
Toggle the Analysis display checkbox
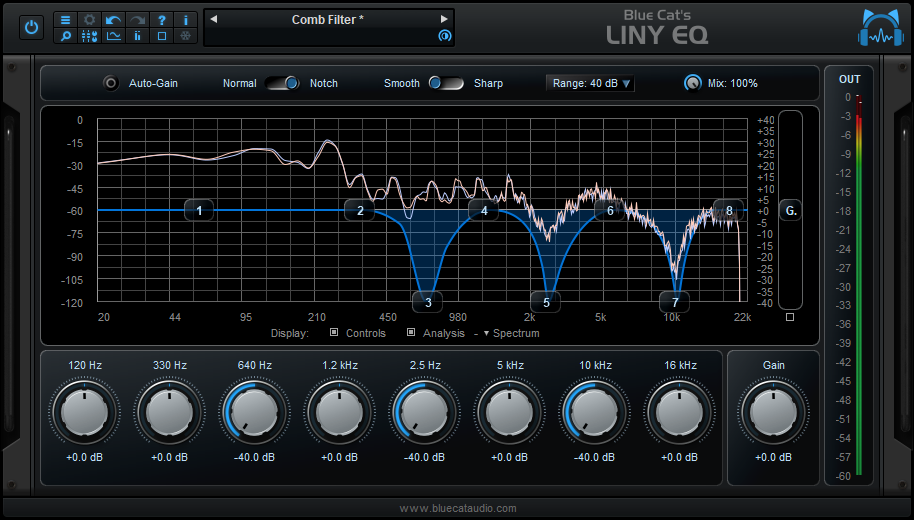411,333
